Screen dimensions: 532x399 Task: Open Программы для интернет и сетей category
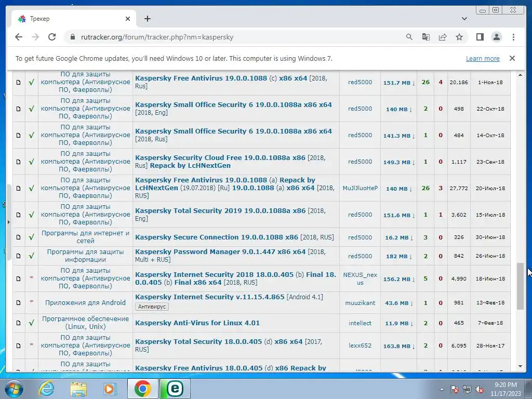pyautogui.click(x=85, y=237)
